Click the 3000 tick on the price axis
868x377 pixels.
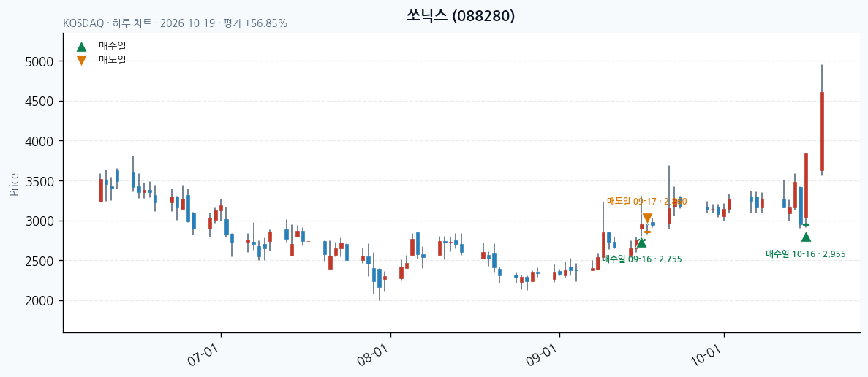[x=40, y=221]
